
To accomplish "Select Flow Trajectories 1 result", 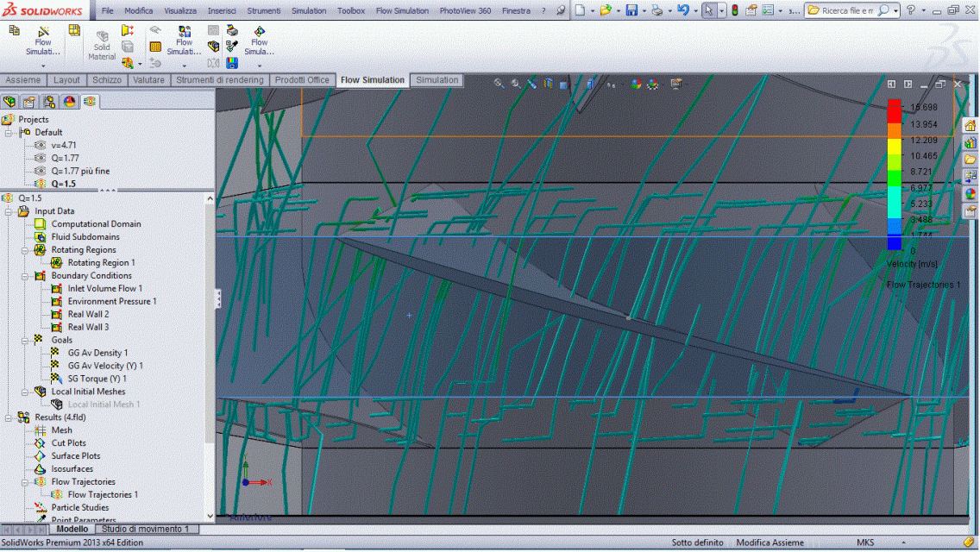I will [103, 495].
